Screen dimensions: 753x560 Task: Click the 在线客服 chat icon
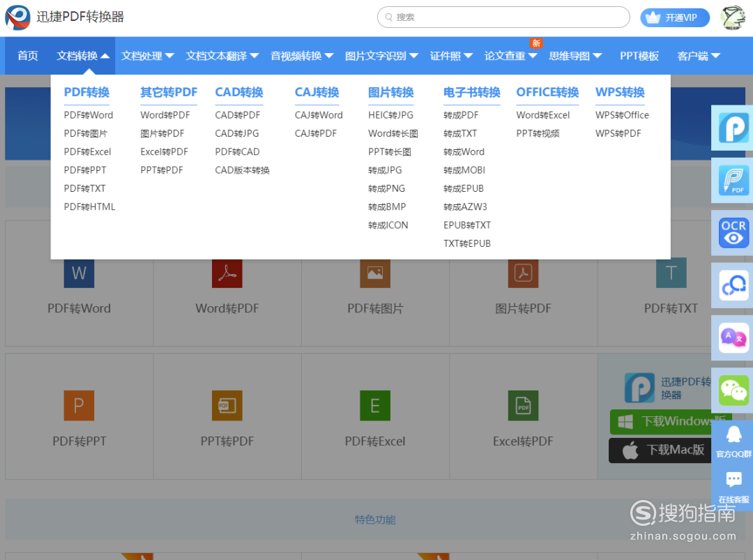pos(733,479)
